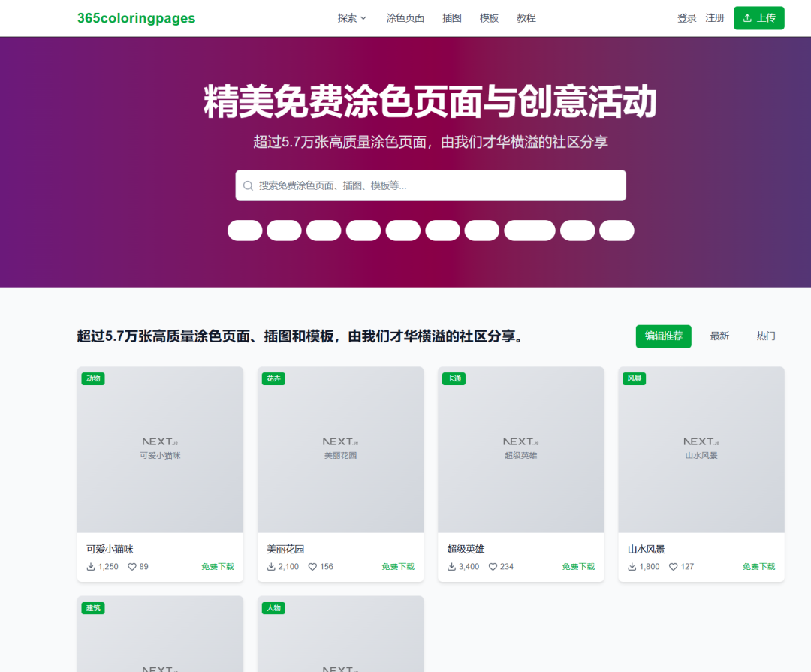811x672 pixels.
Task: Click the green 编辑推荐 button
Action: pyautogui.click(x=663, y=336)
